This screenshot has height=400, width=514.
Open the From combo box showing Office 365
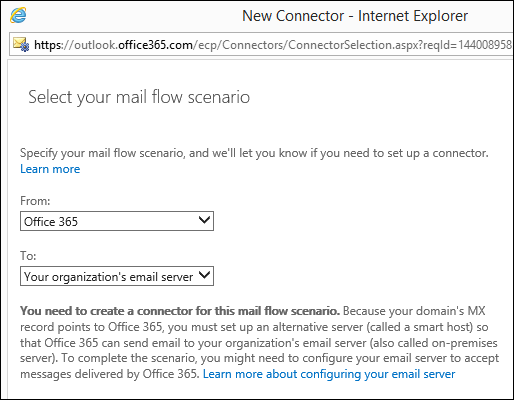click(x=117, y=221)
